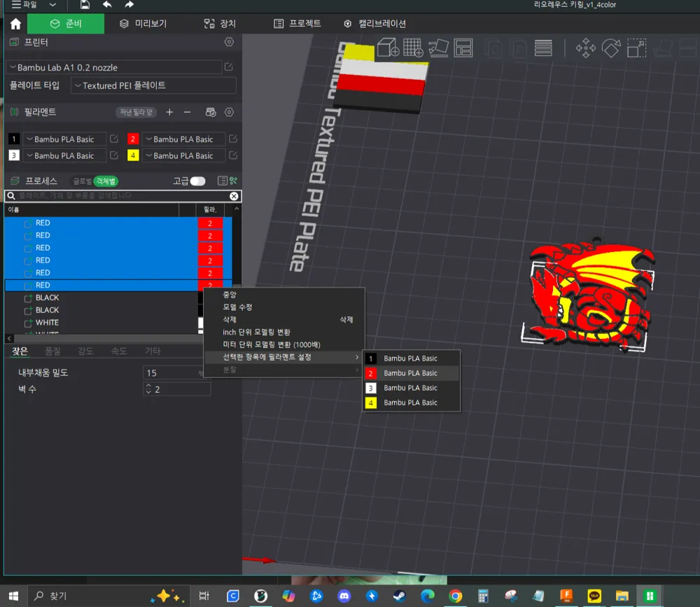700x607 pixels.
Task: Open the 파일 menu dropdown arrow
Action: 52,4
